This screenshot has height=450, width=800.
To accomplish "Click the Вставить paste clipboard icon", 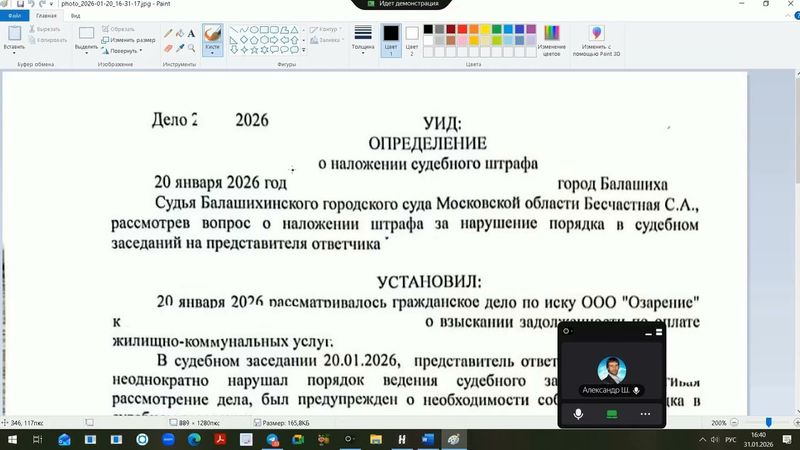I will (x=14, y=33).
